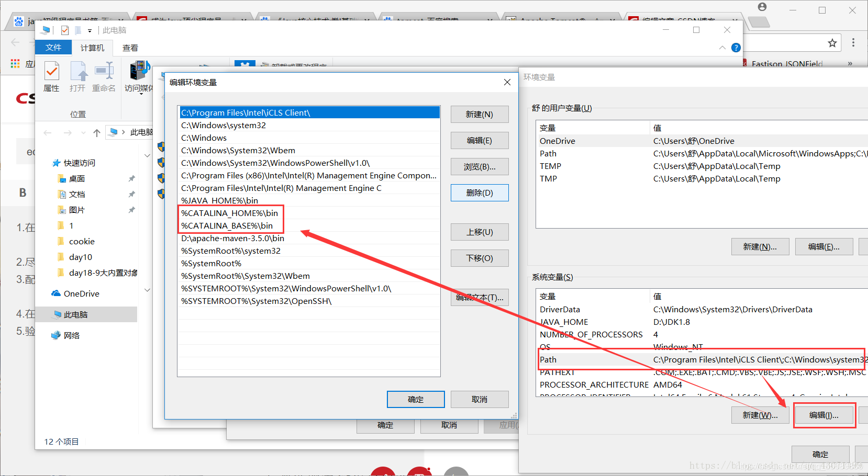Open recent locations dropdown in Explorer navigation

(84, 133)
